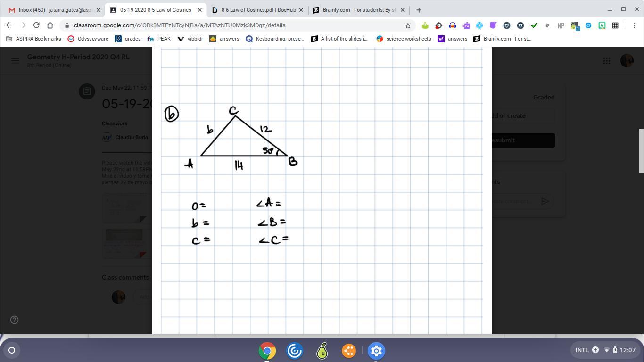Open the green checkmark extension

[534, 25]
